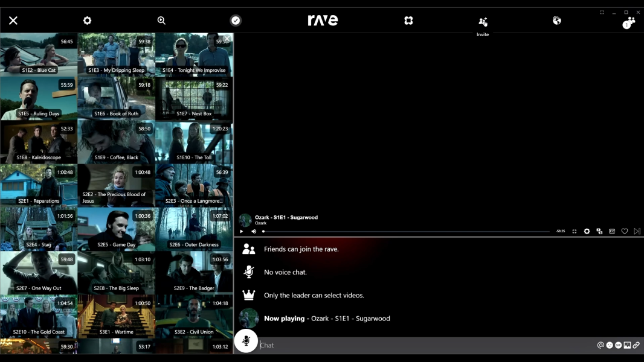The image size is (644, 362).
Task: Click the remaining time -58:25 label
Action: [x=561, y=231]
